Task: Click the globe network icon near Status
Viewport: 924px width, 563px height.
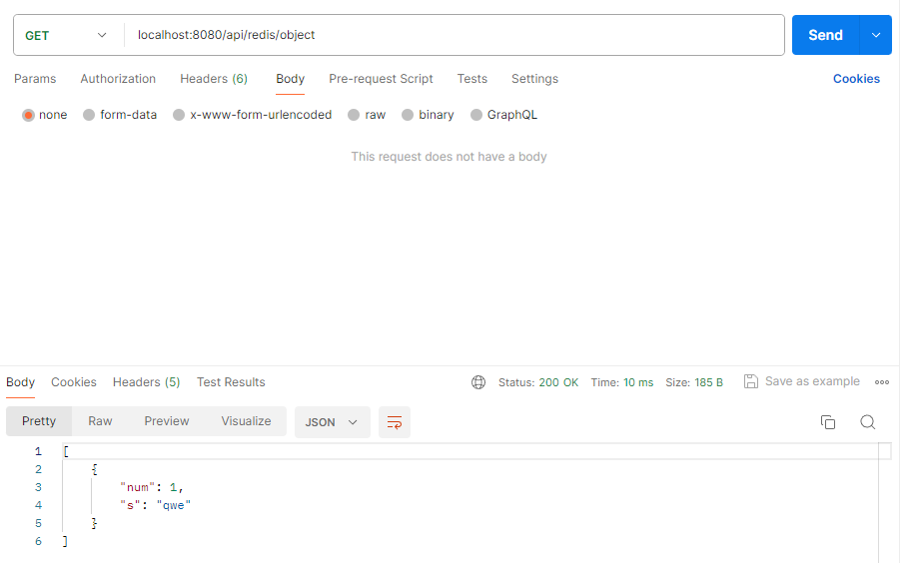Action: [477, 382]
